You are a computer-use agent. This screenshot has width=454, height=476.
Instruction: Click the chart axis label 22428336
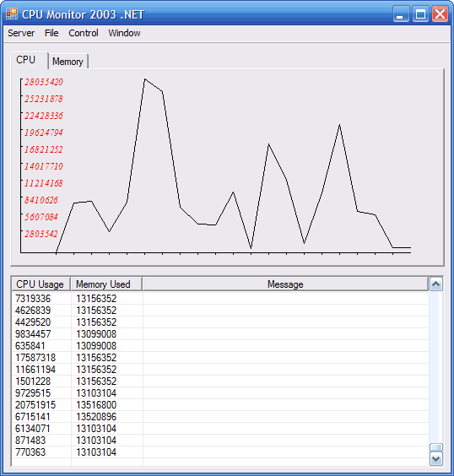44,116
